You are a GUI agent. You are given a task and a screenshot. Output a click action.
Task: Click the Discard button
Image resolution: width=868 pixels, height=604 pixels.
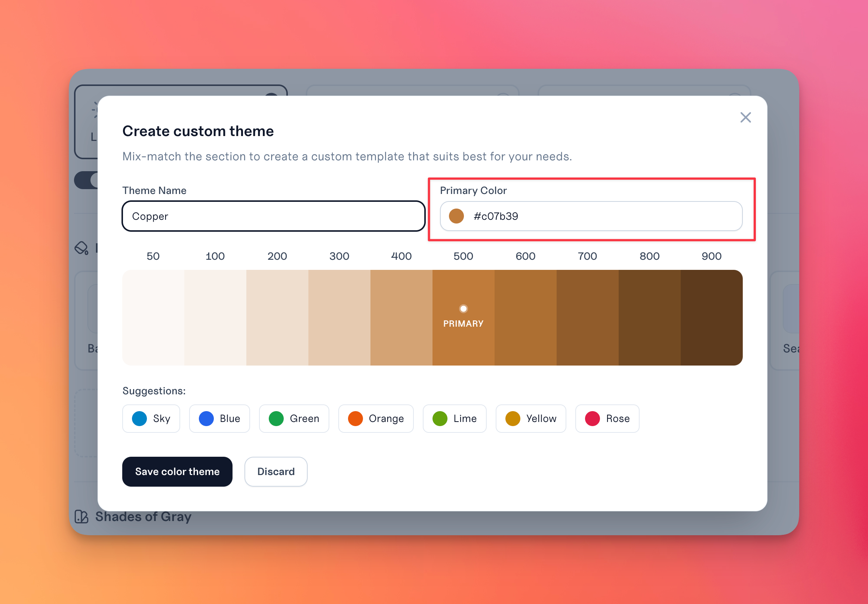click(x=276, y=471)
